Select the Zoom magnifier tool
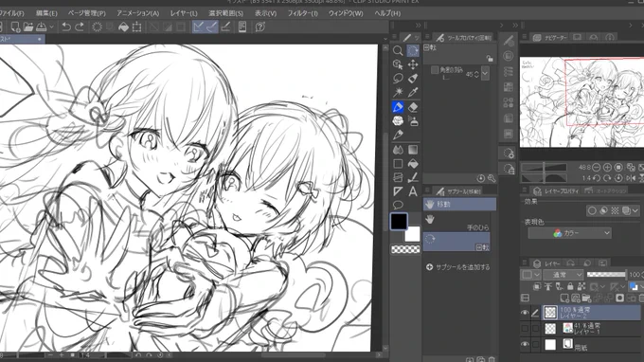This screenshot has width=644, height=362. [398, 50]
